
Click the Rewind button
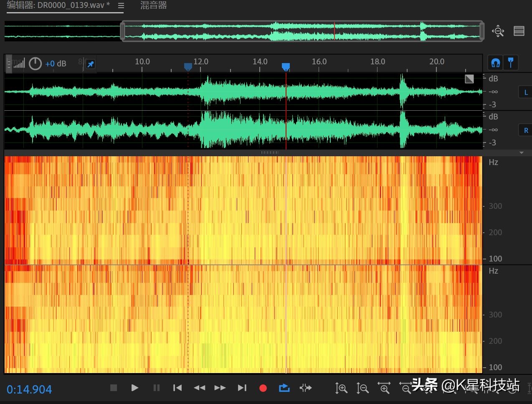click(199, 388)
